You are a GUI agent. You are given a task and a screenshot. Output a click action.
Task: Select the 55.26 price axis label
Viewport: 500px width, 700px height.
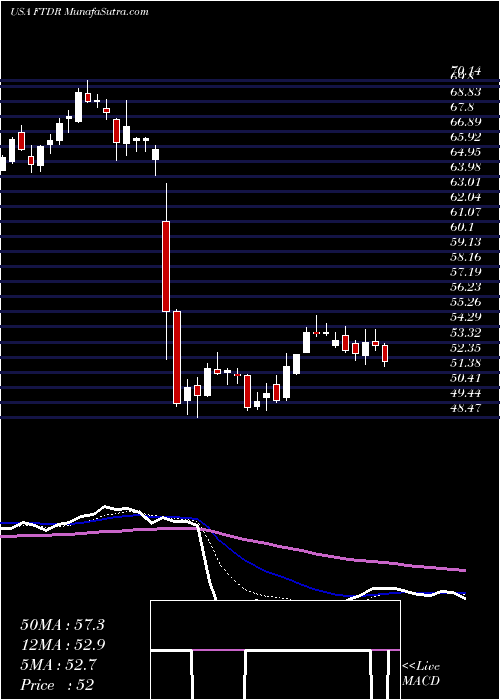click(466, 302)
